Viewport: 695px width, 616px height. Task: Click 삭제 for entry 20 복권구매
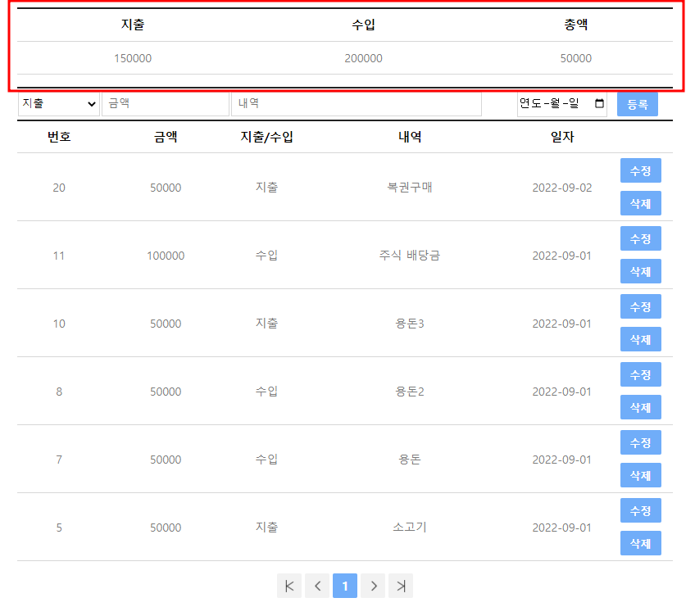pos(640,203)
